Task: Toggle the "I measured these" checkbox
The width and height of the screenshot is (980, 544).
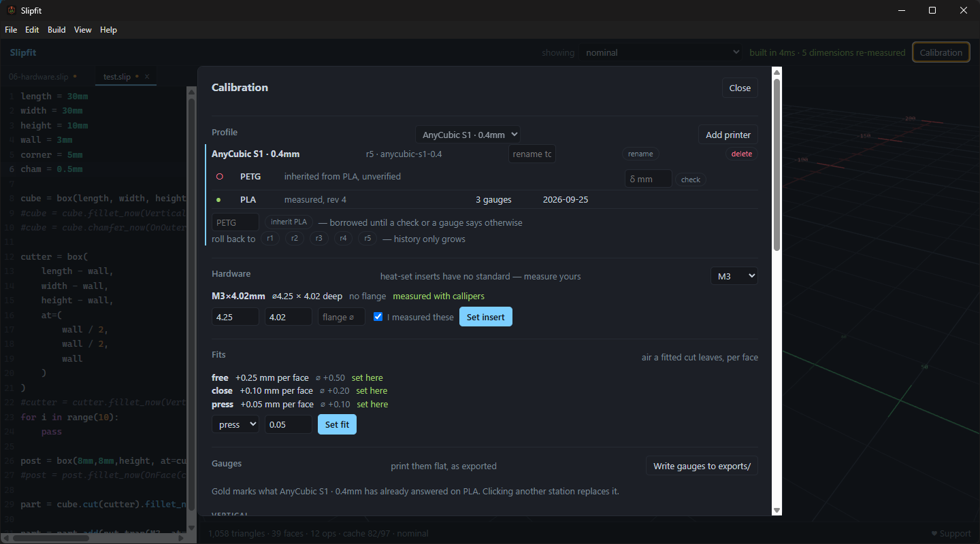Action: [x=378, y=317]
